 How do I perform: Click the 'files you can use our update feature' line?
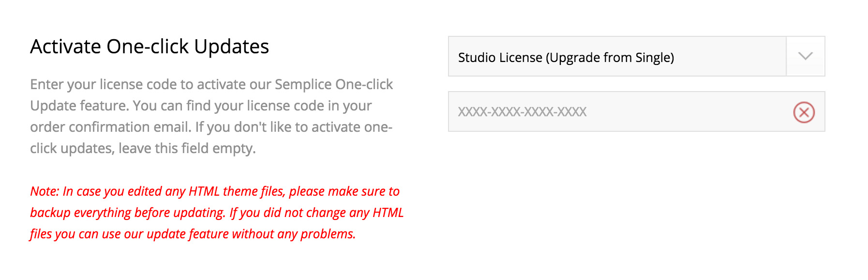click(x=193, y=234)
